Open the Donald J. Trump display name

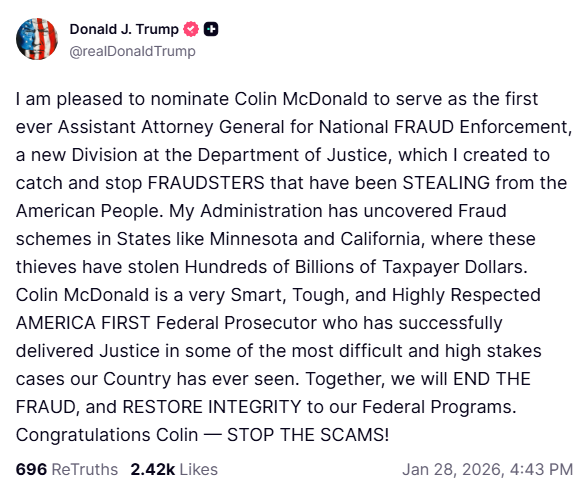click(124, 29)
